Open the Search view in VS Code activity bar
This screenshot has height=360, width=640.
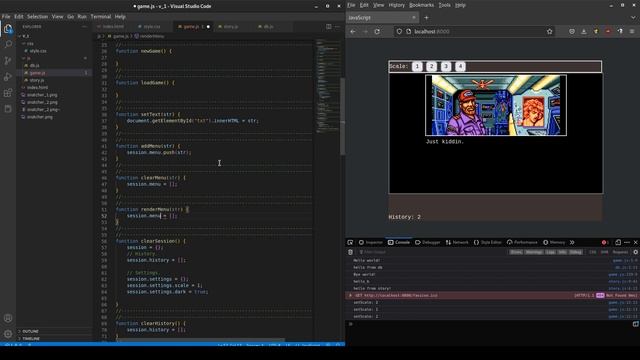(x=8, y=44)
